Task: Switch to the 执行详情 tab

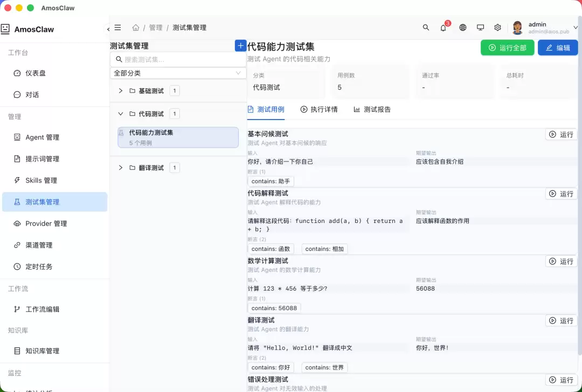Action: click(319, 109)
